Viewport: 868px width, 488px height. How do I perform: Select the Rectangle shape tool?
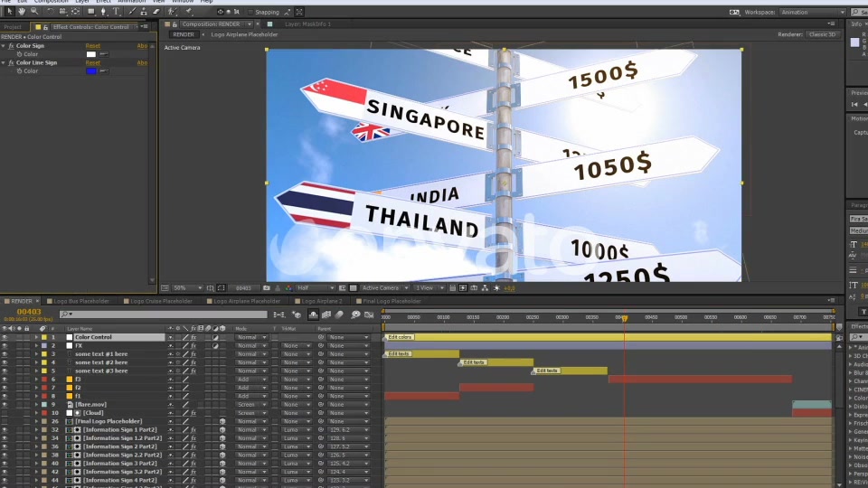pos(90,11)
